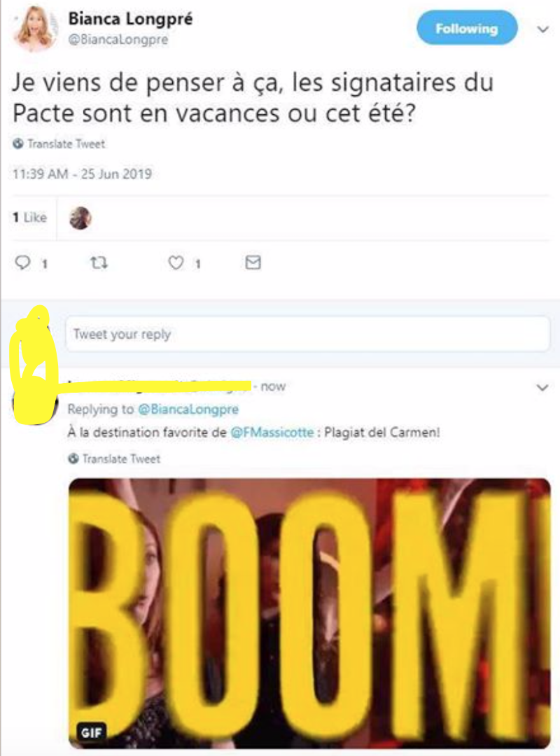View the 1 Like list
The height and width of the screenshot is (756, 560).
(x=30, y=218)
